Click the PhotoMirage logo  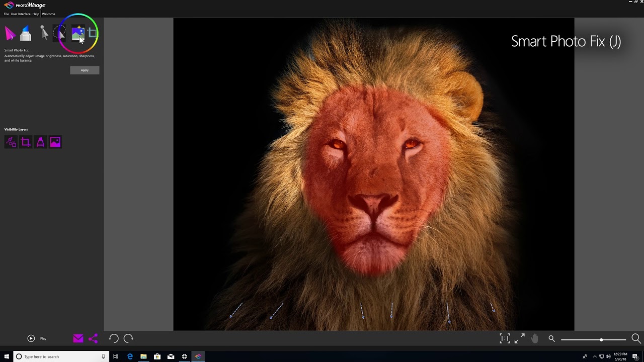pos(25,5)
